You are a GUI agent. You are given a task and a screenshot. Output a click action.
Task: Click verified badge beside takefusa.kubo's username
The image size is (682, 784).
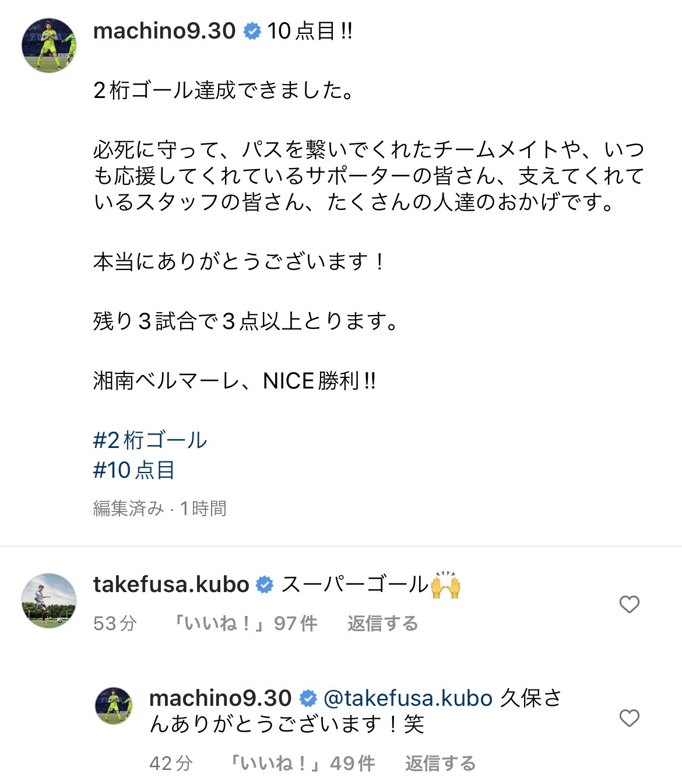[x=265, y=584]
